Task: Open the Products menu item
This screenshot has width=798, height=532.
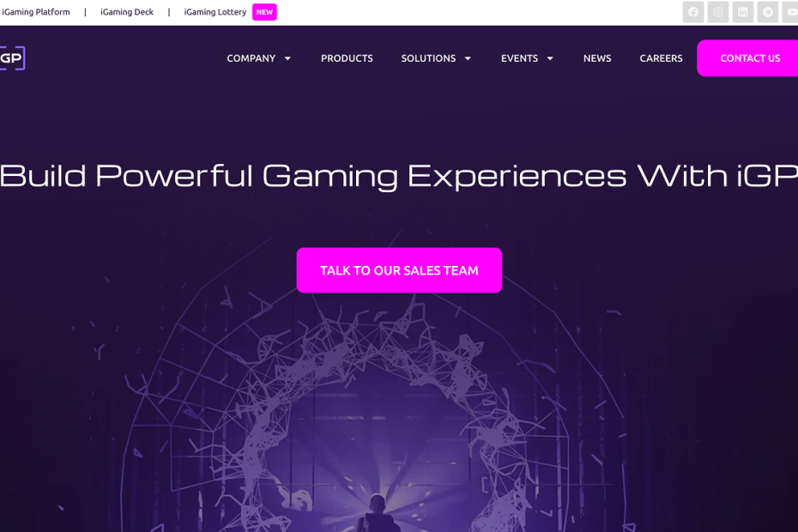Action: [347, 58]
